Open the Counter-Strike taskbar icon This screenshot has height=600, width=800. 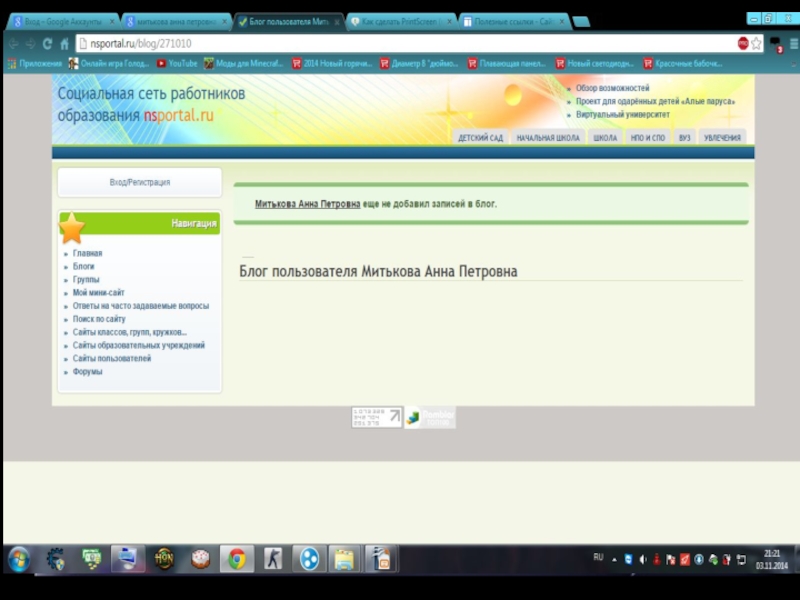click(x=273, y=558)
